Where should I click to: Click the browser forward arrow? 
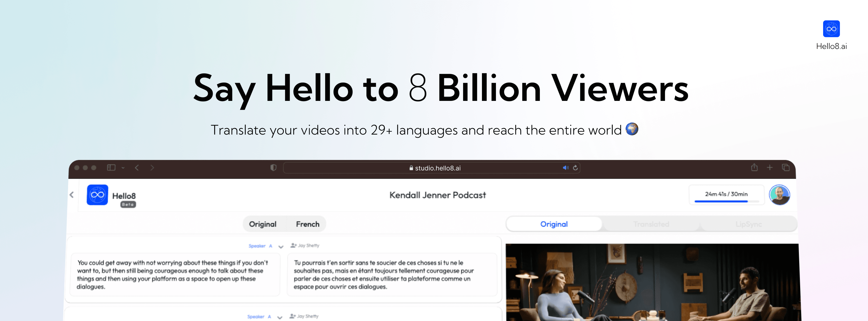pos(152,168)
